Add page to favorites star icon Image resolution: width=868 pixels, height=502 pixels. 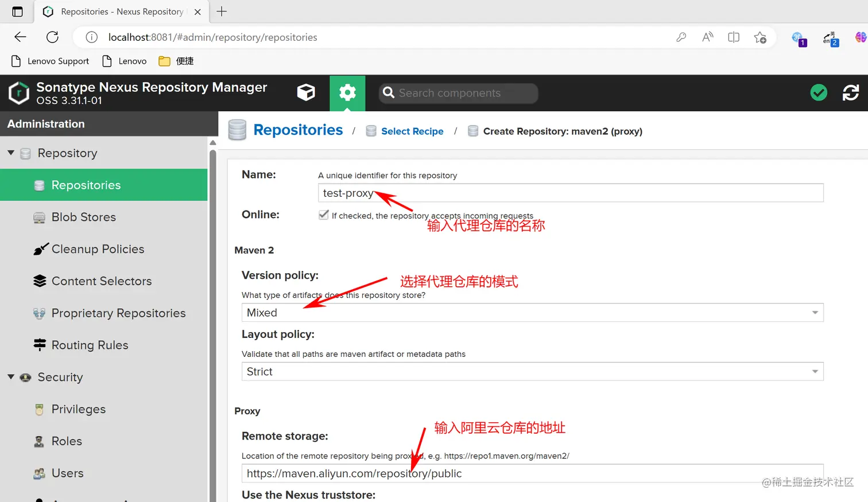pyautogui.click(x=760, y=37)
